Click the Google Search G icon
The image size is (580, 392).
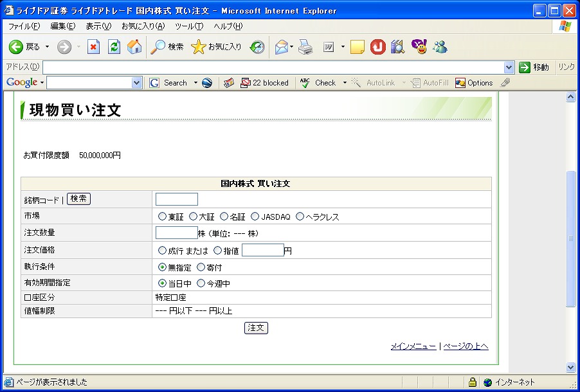[x=154, y=83]
